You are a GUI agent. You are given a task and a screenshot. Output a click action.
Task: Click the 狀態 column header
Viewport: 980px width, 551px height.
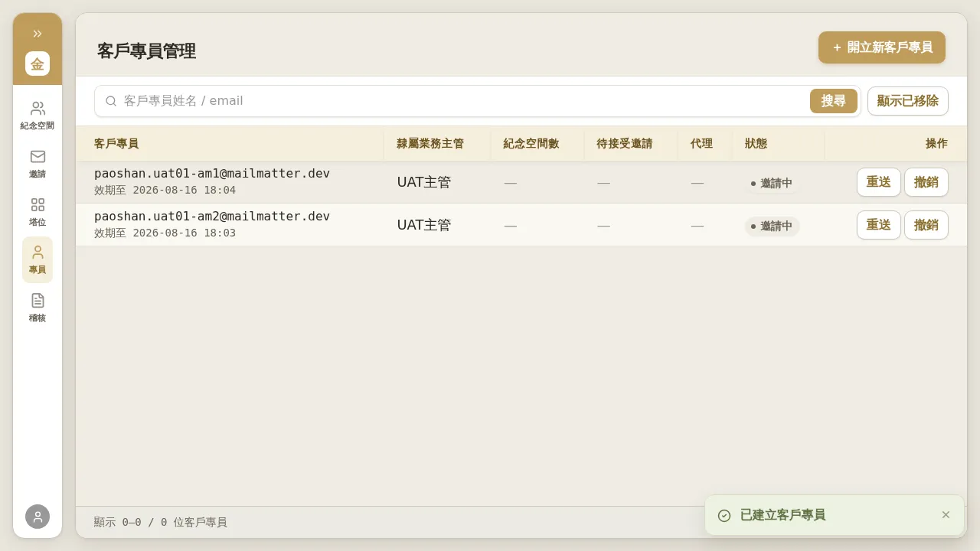pyautogui.click(x=756, y=144)
